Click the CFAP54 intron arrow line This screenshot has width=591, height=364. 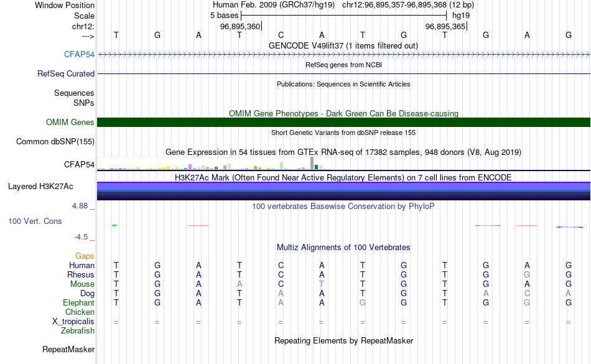tap(344, 55)
